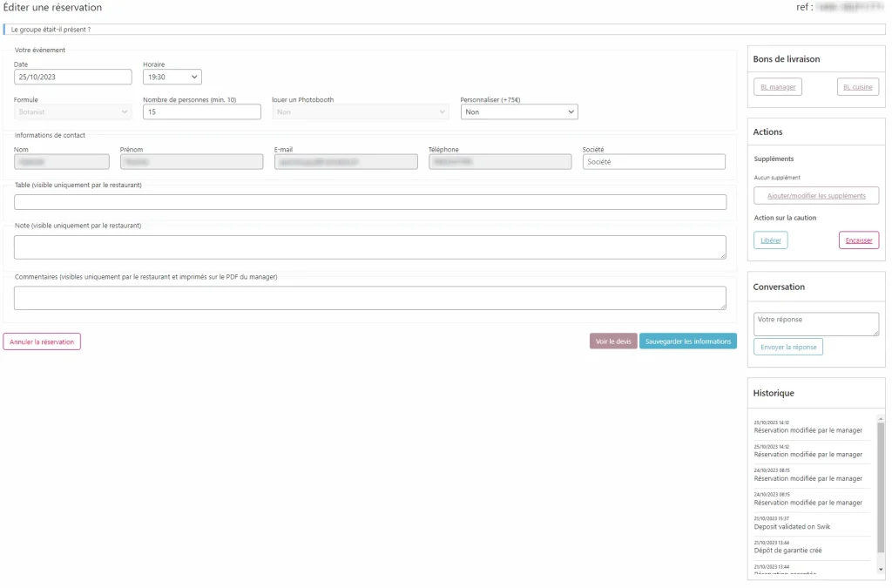
Task: Open the Formule Botanist dropdown
Action: point(73,112)
